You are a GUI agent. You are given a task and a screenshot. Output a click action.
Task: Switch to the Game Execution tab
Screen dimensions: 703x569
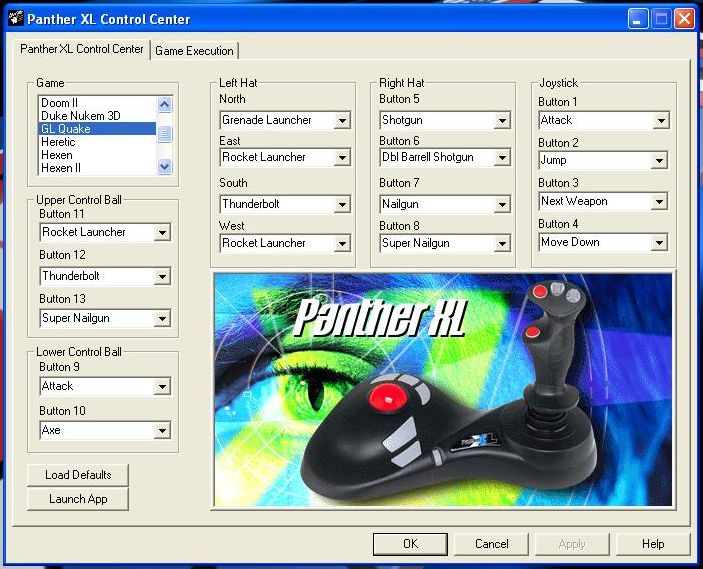tap(194, 51)
